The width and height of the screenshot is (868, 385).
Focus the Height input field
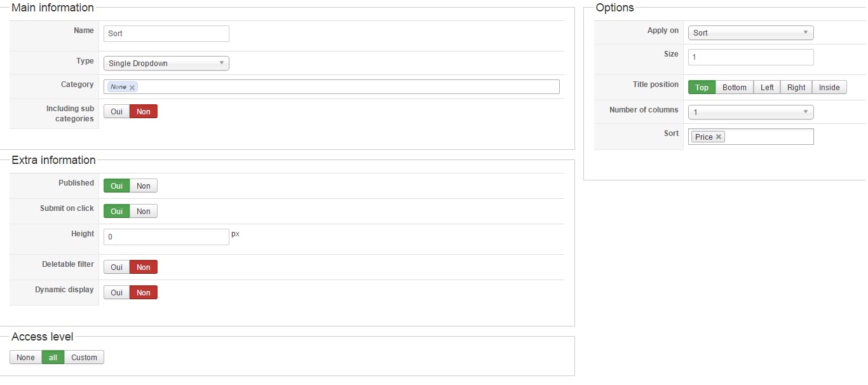tap(166, 237)
